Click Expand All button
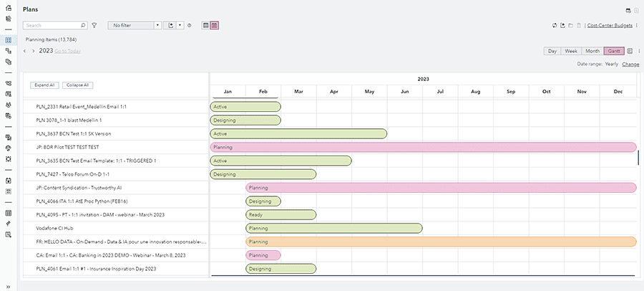Image resolution: width=644 pixels, height=291 pixels. point(45,85)
